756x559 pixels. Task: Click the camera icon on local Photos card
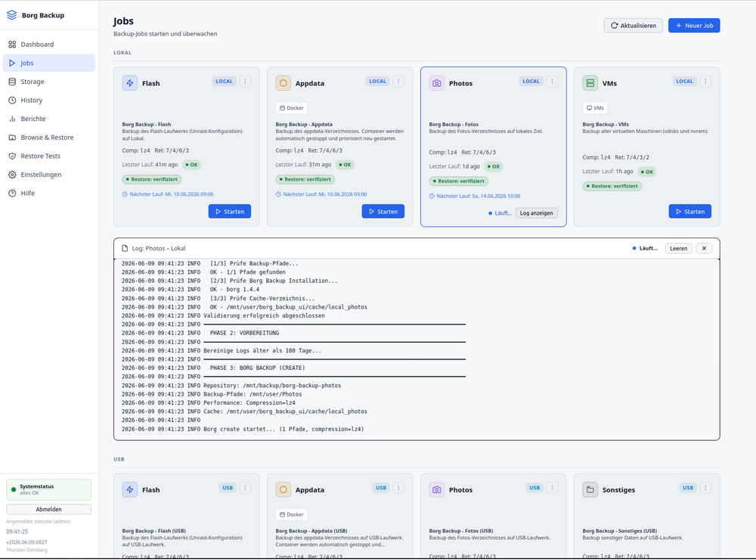coord(436,83)
